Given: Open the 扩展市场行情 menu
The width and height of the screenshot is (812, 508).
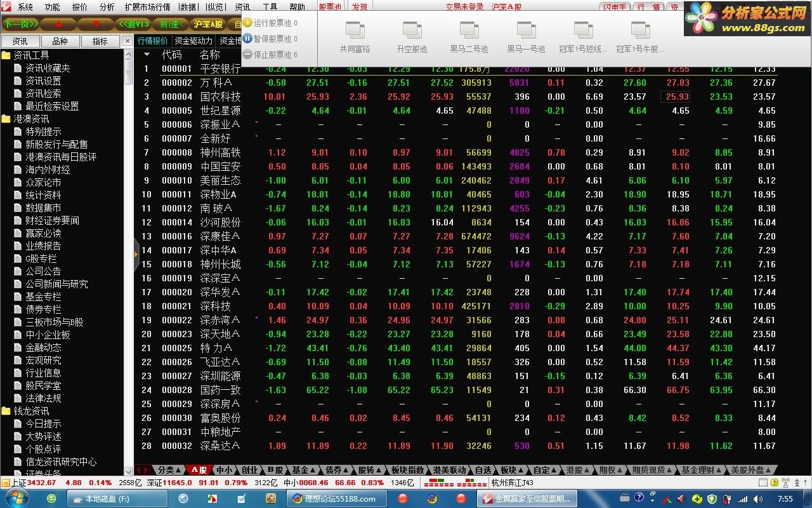Looking at the screenshot, I should [x=147, y=7].
